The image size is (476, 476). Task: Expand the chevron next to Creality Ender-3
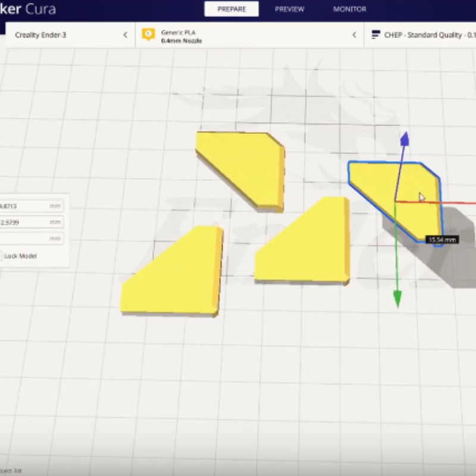coord(125,35)
